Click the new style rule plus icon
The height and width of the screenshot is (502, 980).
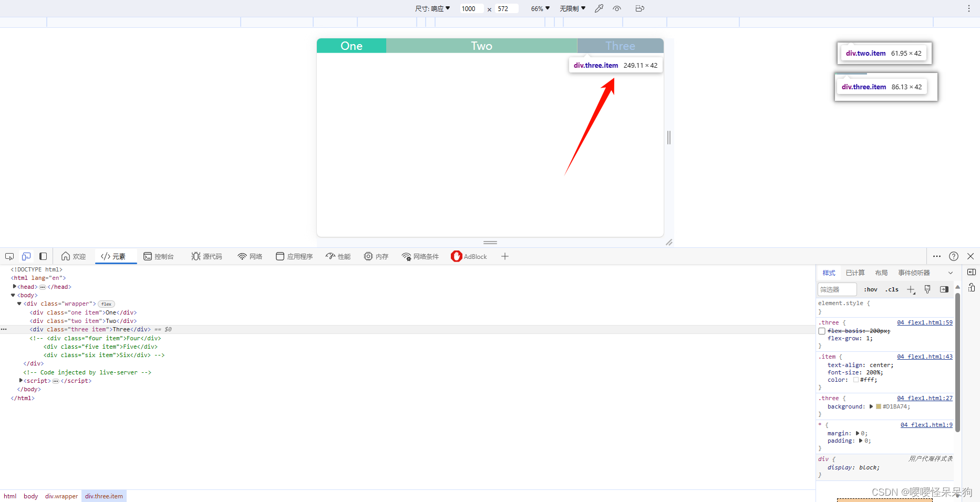911,290
